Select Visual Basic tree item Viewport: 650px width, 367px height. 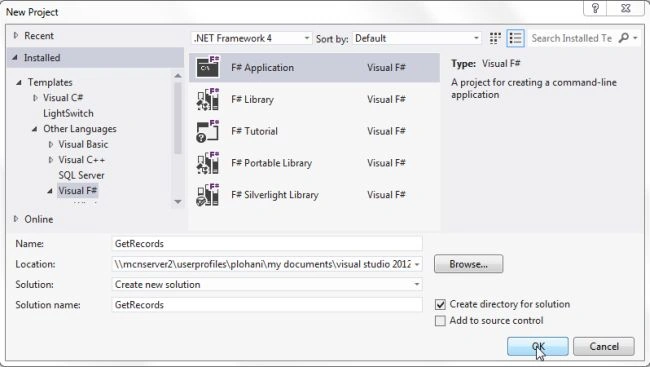83,144
